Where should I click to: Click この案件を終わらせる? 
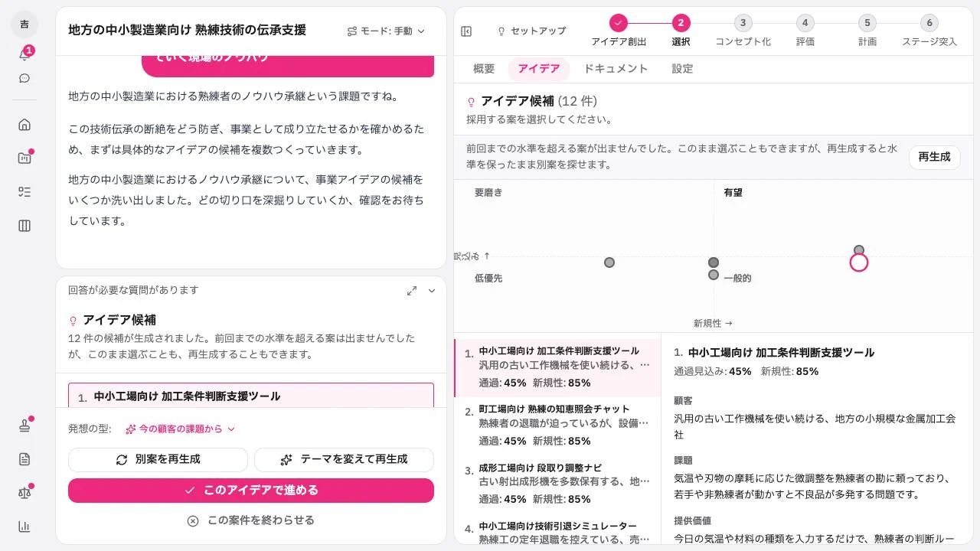pyautogui.click(x=251, y=520)
